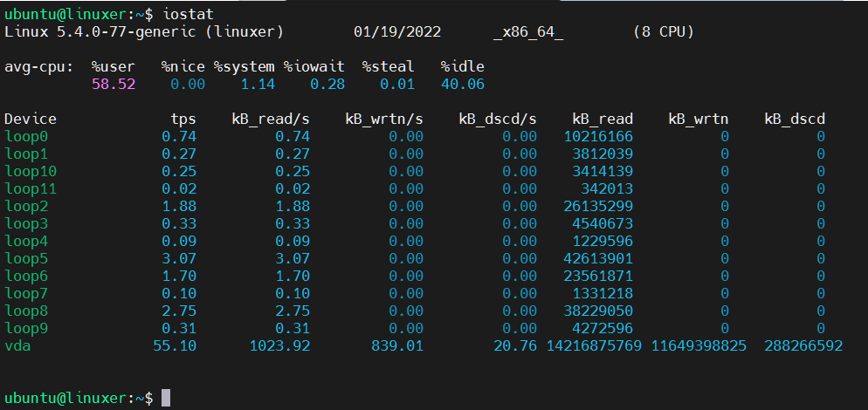Click the %steal value 0.01
This screenshot has height=410, width=868.
tap(397, 84)
